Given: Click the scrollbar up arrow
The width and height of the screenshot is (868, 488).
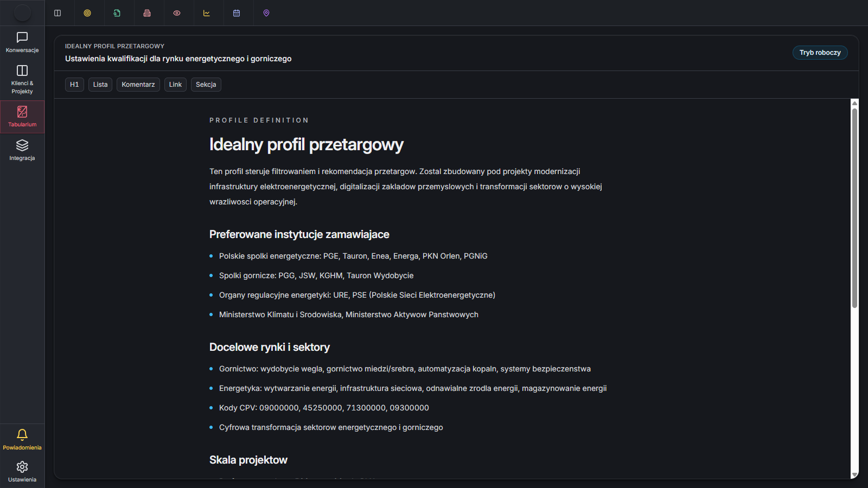Looking at the screenshot, I should point(854,103).
